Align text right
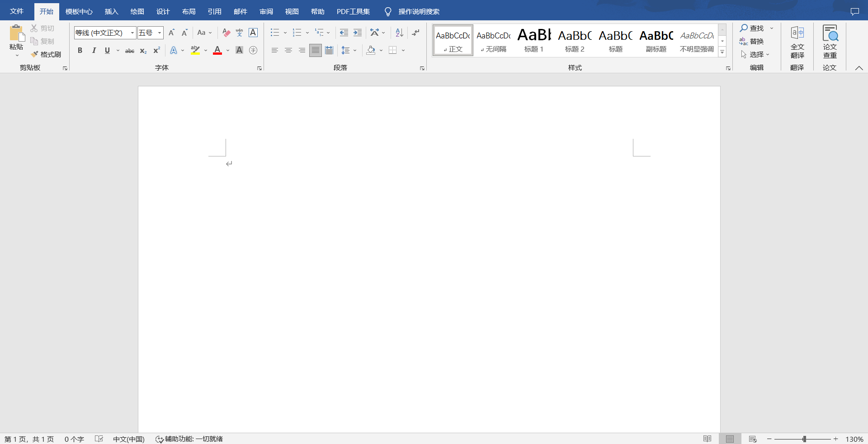 click(302, 50)
